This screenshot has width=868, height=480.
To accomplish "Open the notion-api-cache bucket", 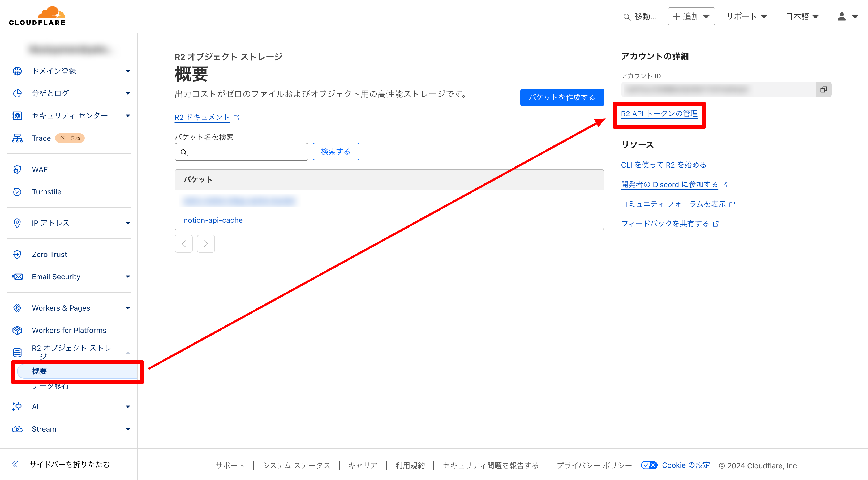I will coord(213,220).
